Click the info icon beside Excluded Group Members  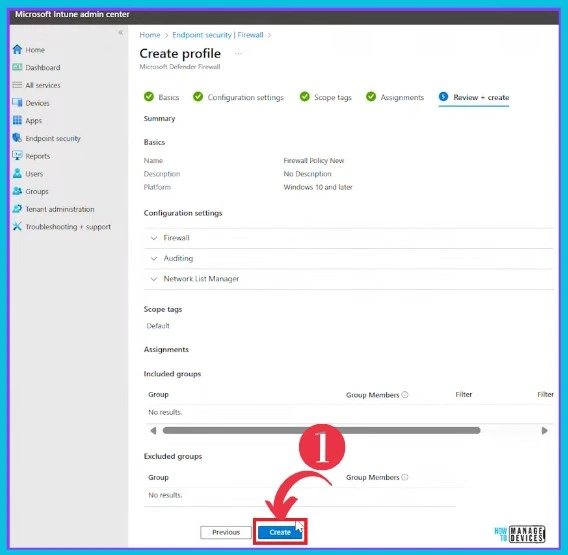point(405,477)
